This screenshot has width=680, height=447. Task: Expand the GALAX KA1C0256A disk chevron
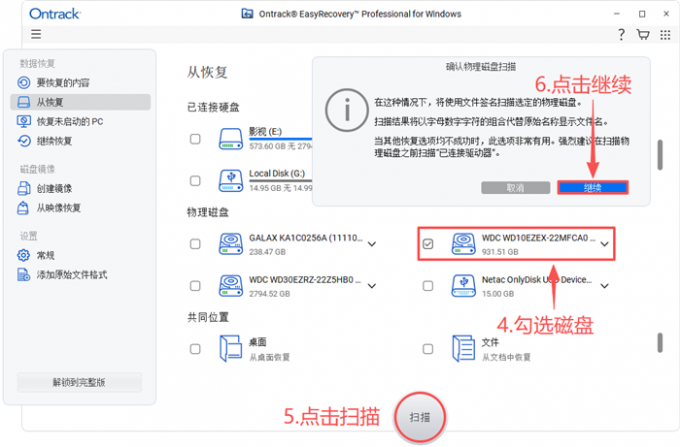coord(372,244)
